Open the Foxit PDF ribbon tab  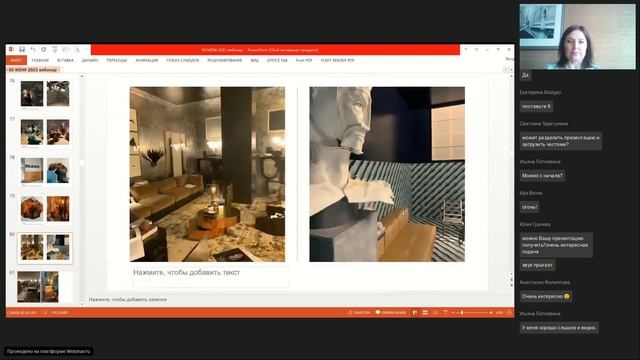pos(304,60)
